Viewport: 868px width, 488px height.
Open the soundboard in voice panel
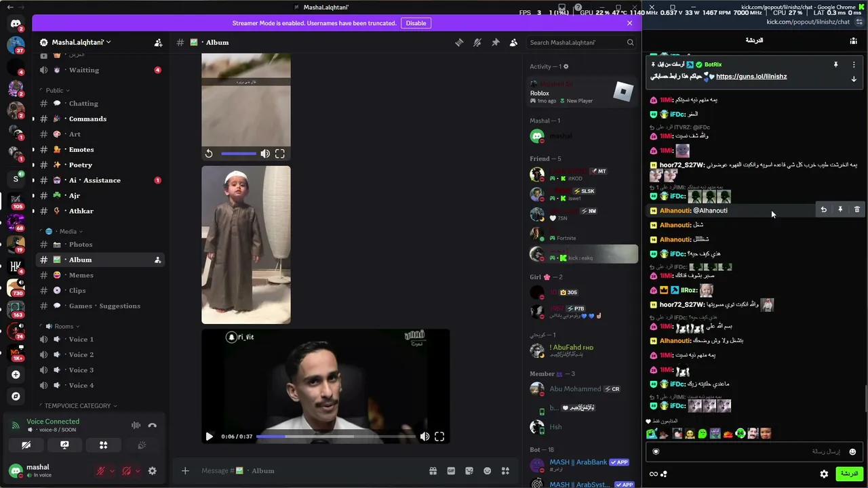[x=142, y=445]
